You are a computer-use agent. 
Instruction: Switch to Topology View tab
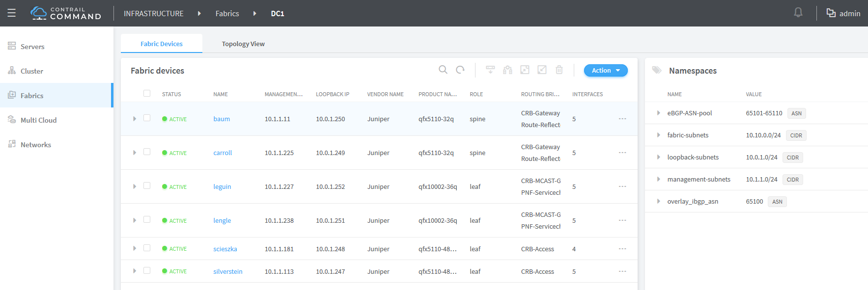[x=243, y=44]
